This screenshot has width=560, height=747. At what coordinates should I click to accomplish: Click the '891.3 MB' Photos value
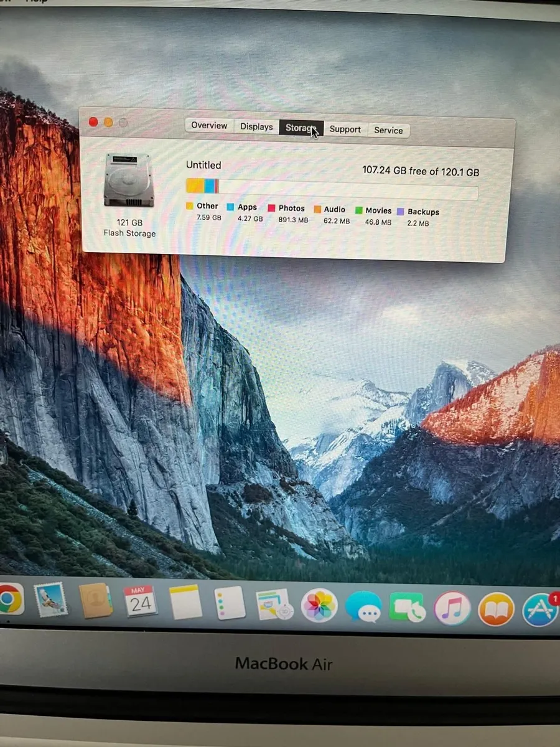click(293, 220)
